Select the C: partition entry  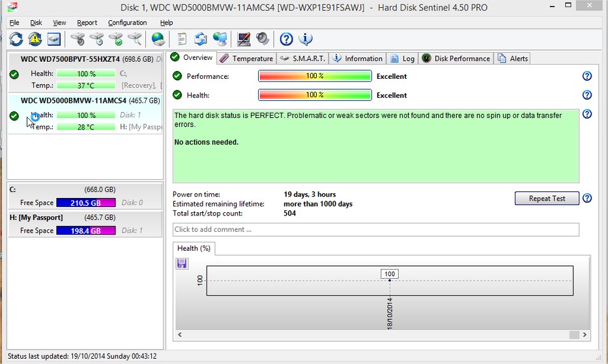(85, 196)
